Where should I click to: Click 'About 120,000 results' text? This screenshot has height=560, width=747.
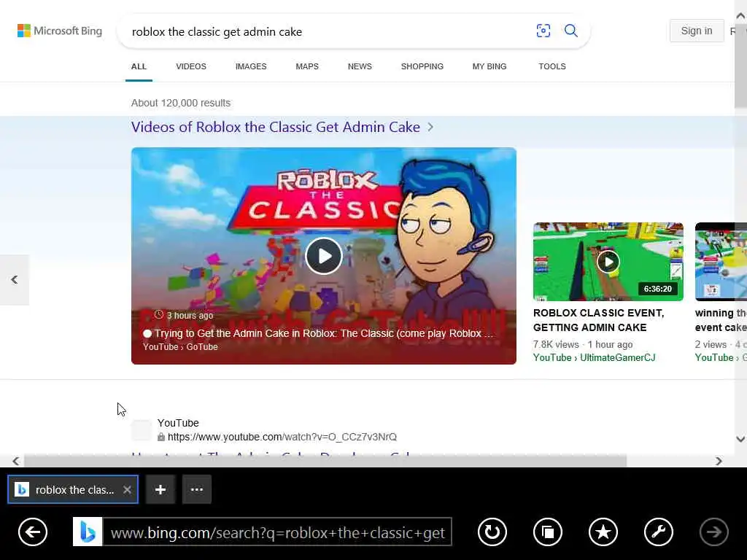tap(181, 103)
